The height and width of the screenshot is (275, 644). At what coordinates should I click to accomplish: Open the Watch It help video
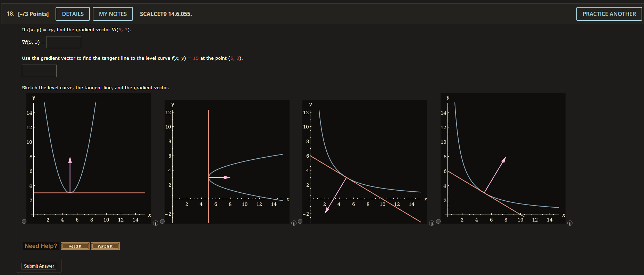[x=105, y=246]
